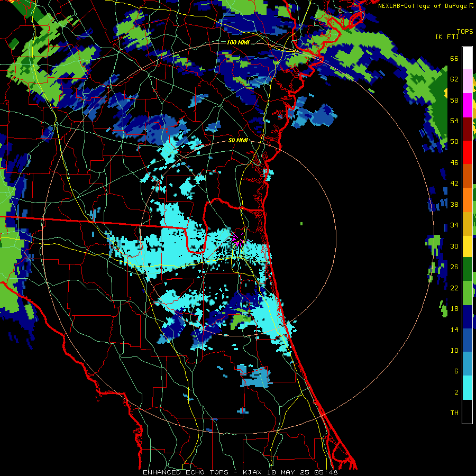Select the dark red legend swatch by 54
This screenshot has height=476, width=476.
coord(467,129)
